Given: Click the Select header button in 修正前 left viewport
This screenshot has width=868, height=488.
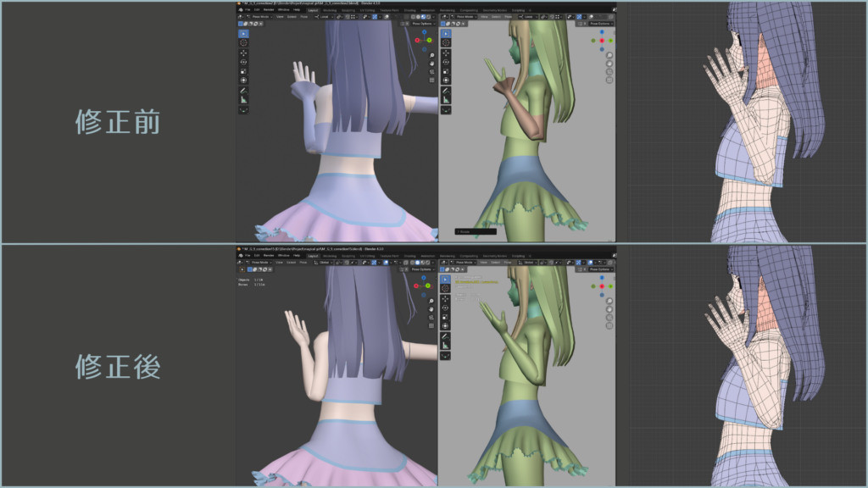Looking at the screenshot, I should 291,16.
